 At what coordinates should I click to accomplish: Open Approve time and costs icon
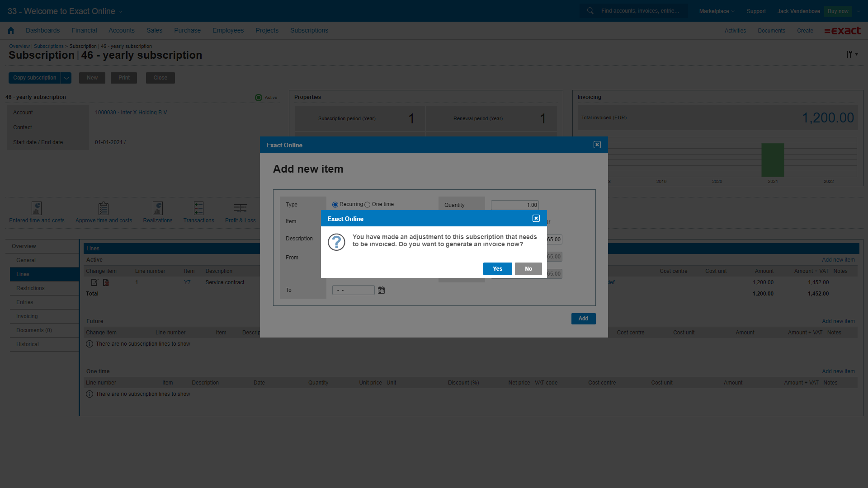pyautogui.click(x=104, y=208)
